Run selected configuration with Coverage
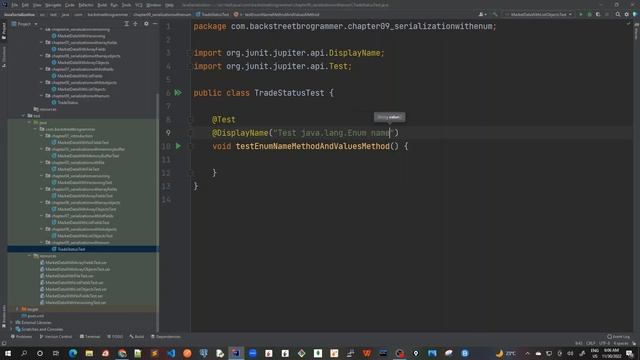Screen dimensions: 640x360 598,14
